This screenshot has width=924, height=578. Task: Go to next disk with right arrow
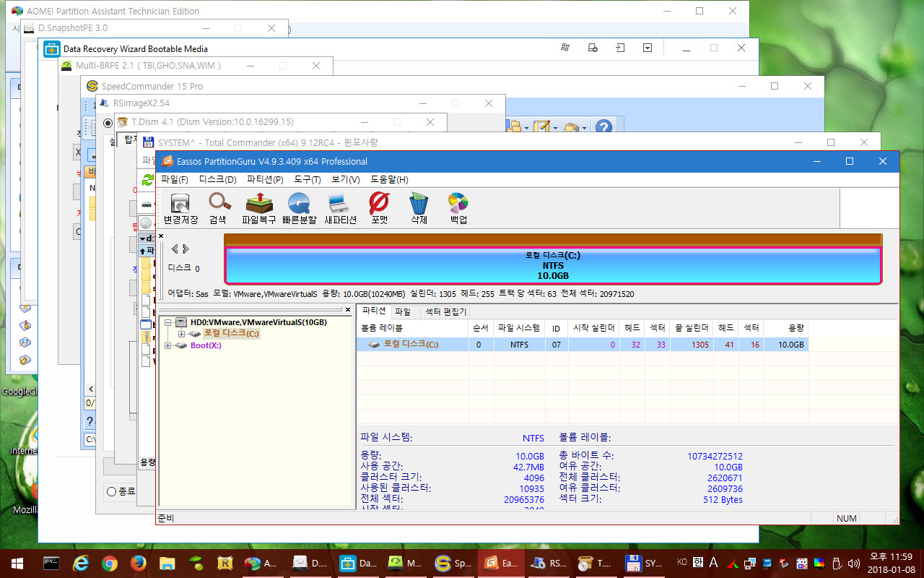coord(186,249)
